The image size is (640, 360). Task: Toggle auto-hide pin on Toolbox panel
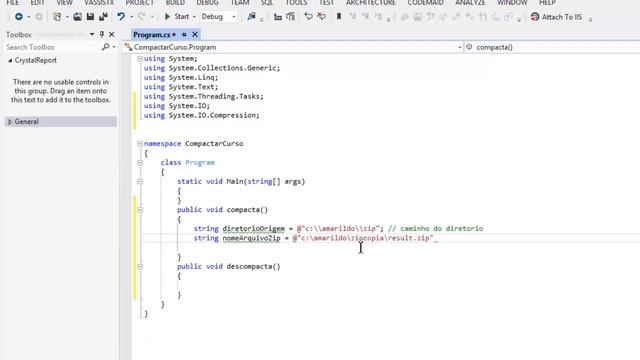[x=102, y=34]
